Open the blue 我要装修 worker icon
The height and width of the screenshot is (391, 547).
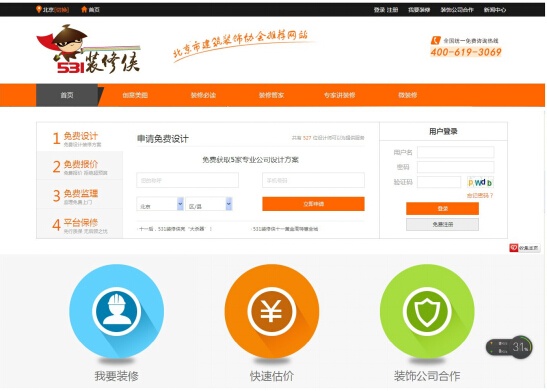pos(117,311)
